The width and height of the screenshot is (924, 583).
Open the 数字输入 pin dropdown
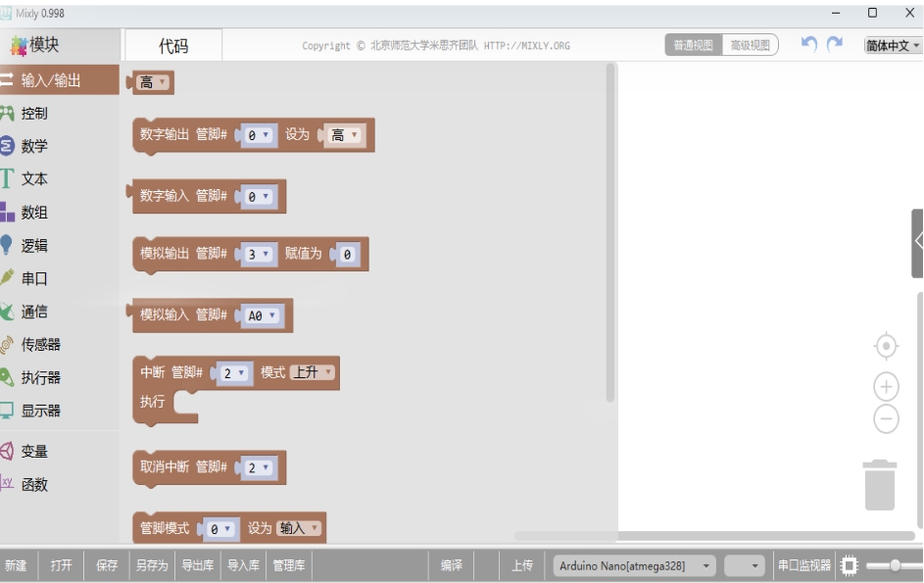258,196
